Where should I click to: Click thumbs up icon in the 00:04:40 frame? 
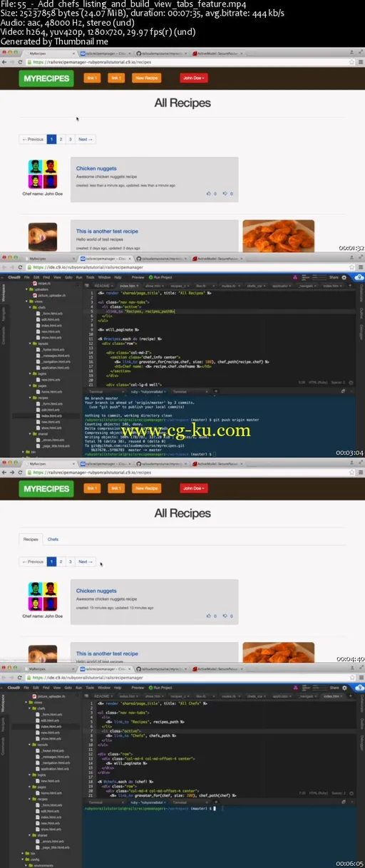[x=209, y=615]
